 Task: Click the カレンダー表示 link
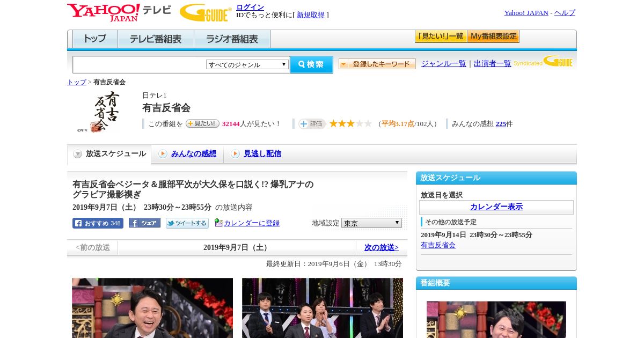click(x=496, y=207)
